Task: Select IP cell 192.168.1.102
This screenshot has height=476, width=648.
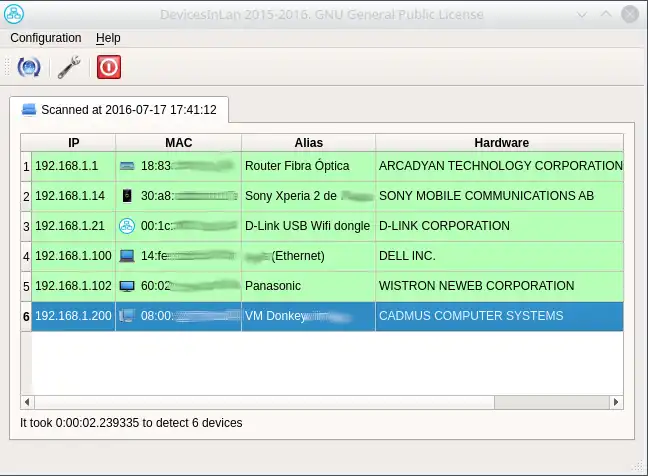Action: click(74, 286)
